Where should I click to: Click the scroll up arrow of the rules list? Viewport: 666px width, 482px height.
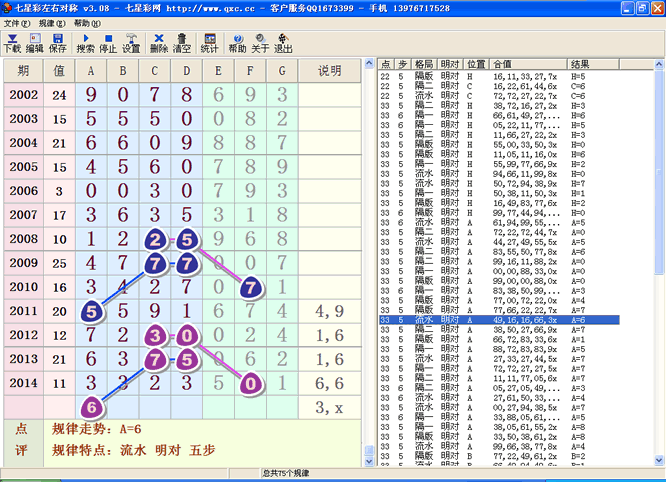pos(659,64)
